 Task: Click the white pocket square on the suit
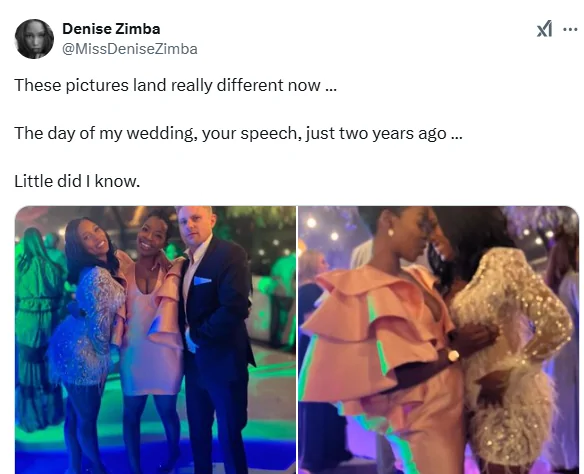(x=202, y=280)
